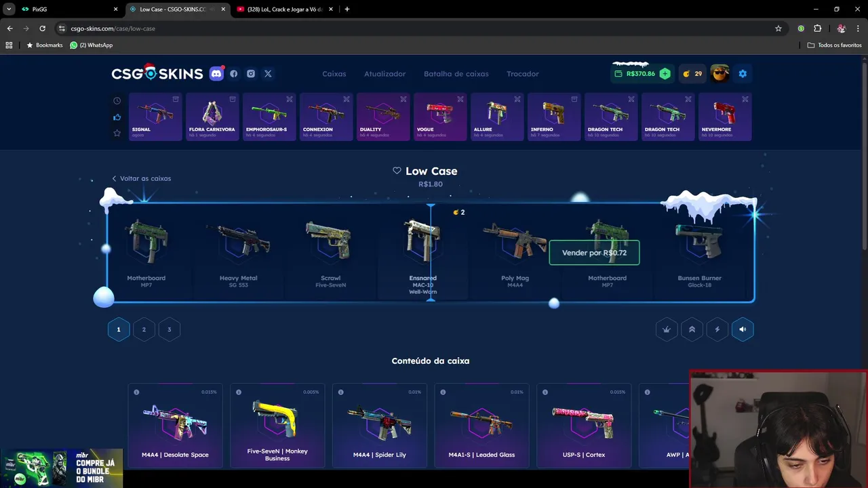This screenshot has height=488, width=868.
Task: Select USP-S Cortex case item
Action: [584, 426]
